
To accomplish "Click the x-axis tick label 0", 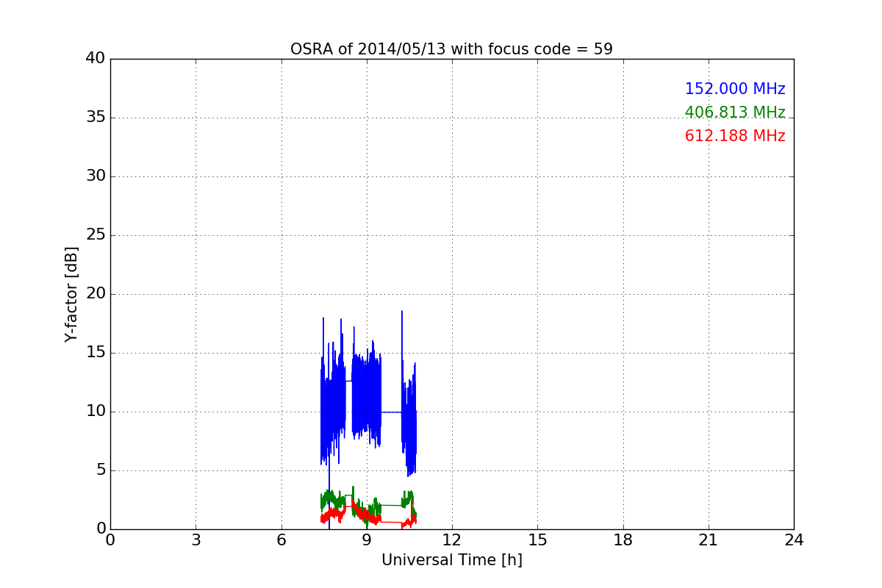I will click(110, 539).
